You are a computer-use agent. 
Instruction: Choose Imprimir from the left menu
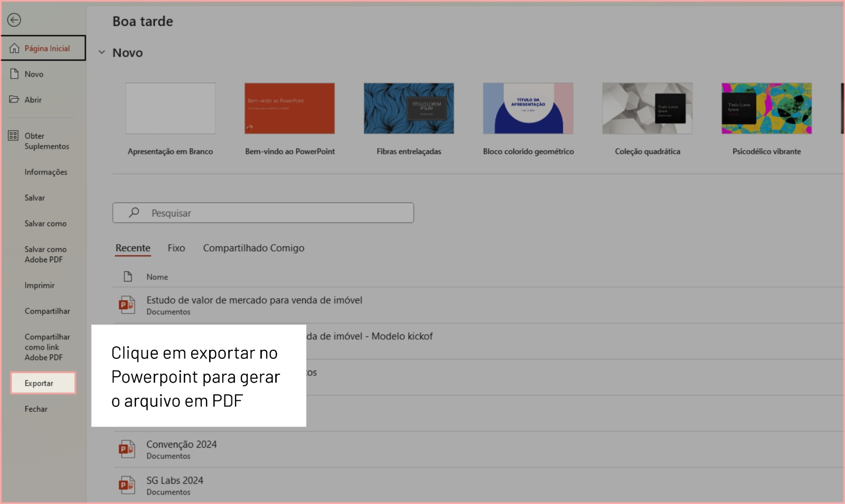pyautogui.click(x=40, y=286)
